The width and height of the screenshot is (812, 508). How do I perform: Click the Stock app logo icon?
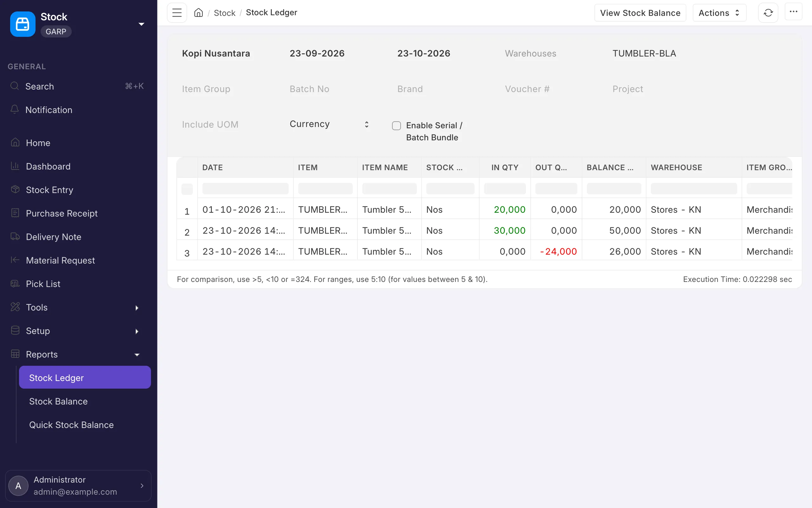(x=23, y=24)
